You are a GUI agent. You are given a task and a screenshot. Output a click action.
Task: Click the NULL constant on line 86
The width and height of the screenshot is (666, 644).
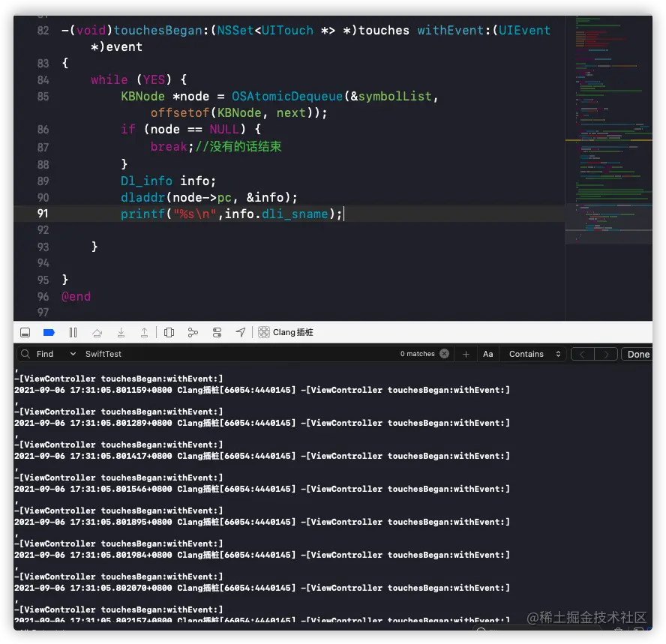[x=224, y=130]
